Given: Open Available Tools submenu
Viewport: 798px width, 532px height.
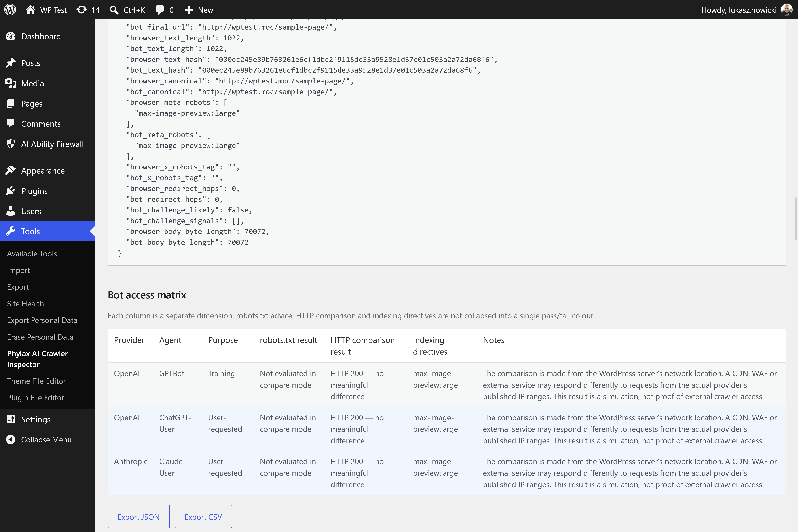Looking at the screenshot, I should tap(32, 253).
